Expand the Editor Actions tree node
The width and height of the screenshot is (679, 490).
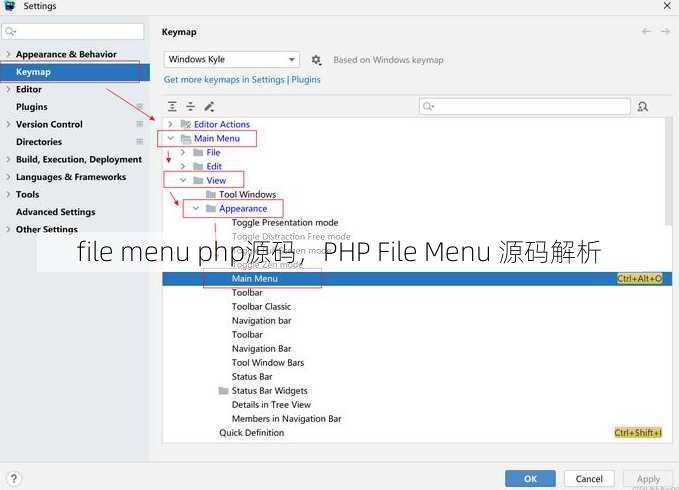click(171, 124)
